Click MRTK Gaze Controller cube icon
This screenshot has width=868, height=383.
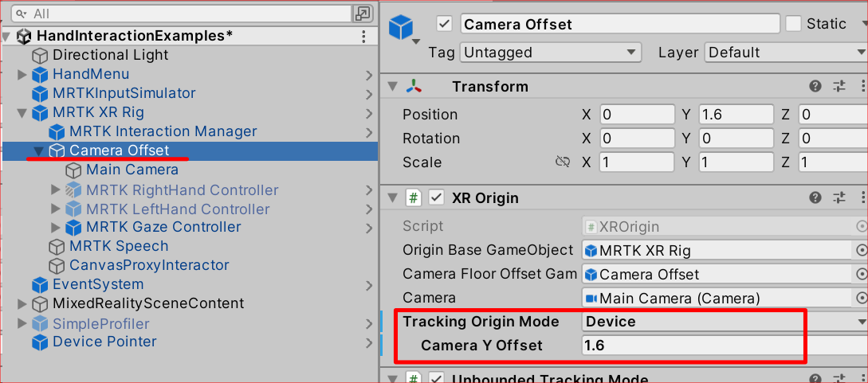click(x=73, y=227)
